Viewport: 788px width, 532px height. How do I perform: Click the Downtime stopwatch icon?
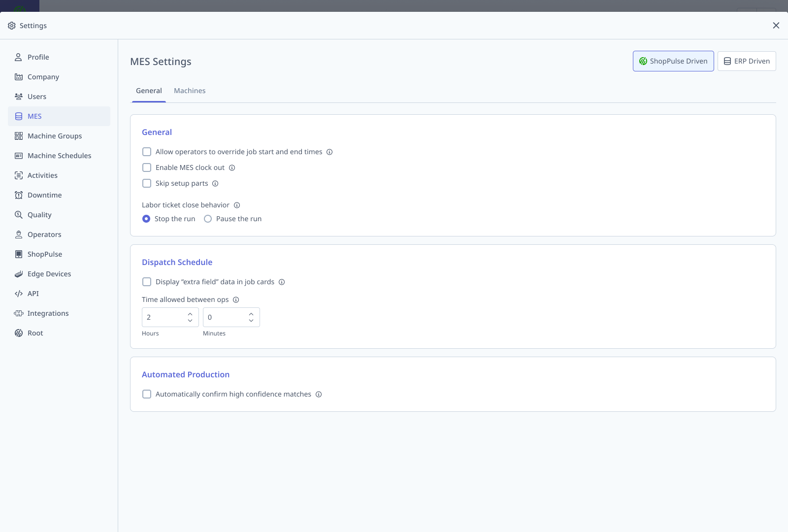tap(18, 195)
